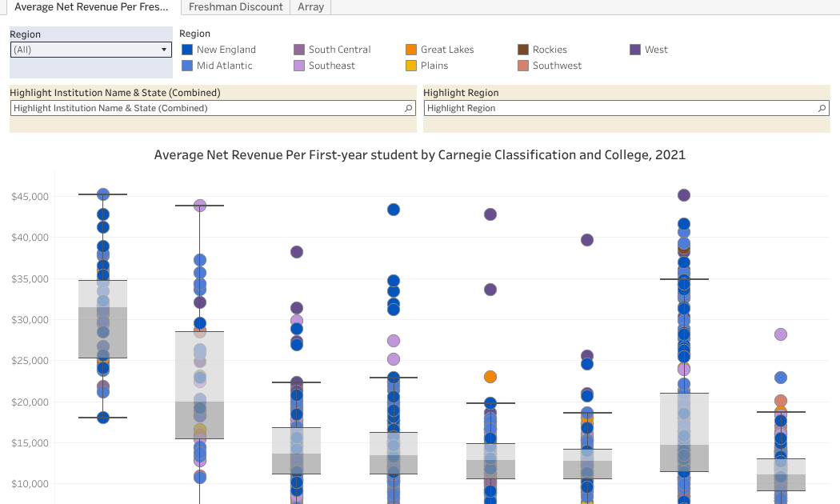Click the Southwest legend item
Viewport: 840px width, 504px height.
point(522,66)
